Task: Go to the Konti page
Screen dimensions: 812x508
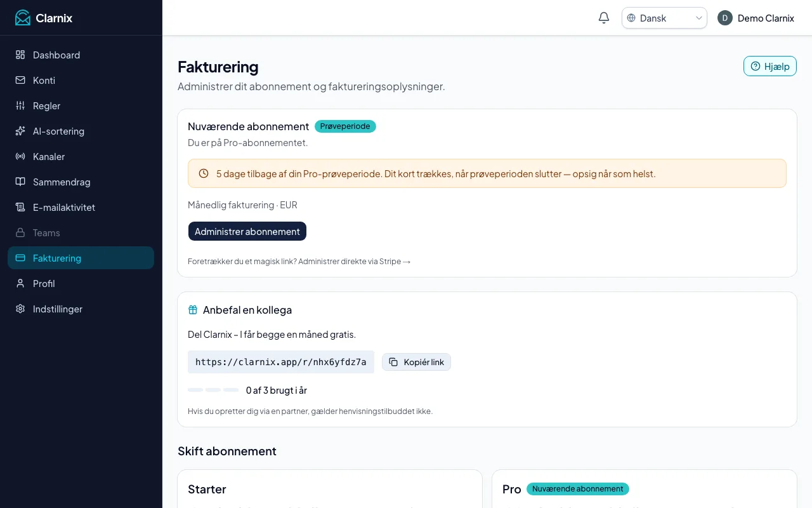Action: point(81,80)
